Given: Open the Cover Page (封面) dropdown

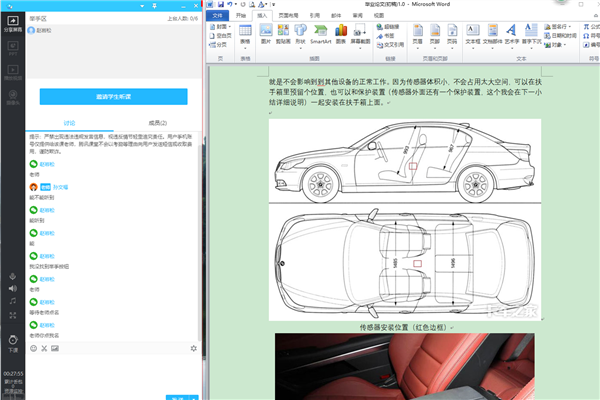Looking at the screenshot, I should pos(220,26).
